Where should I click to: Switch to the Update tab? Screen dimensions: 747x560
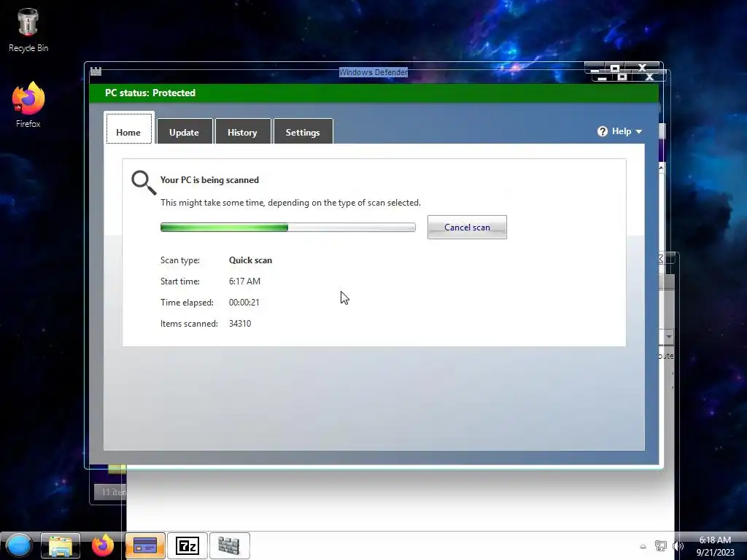(185, 131)
